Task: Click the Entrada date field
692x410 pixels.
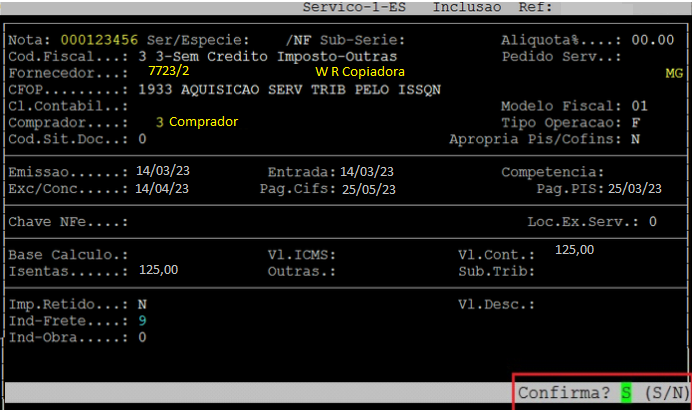Action: coord(367,171)
